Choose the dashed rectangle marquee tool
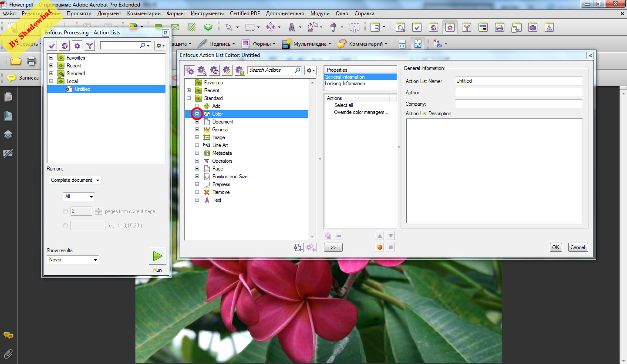 coord(250,27)
